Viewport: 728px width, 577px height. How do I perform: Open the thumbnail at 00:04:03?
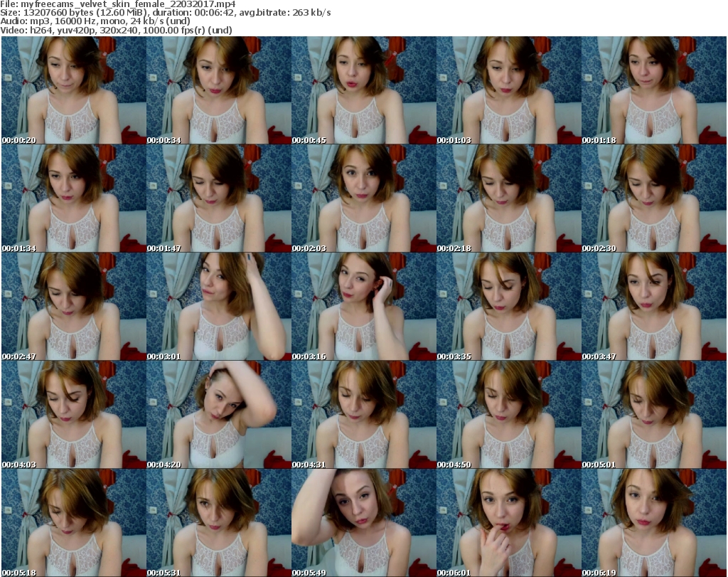pyautogui.click(x=74, y=415)
